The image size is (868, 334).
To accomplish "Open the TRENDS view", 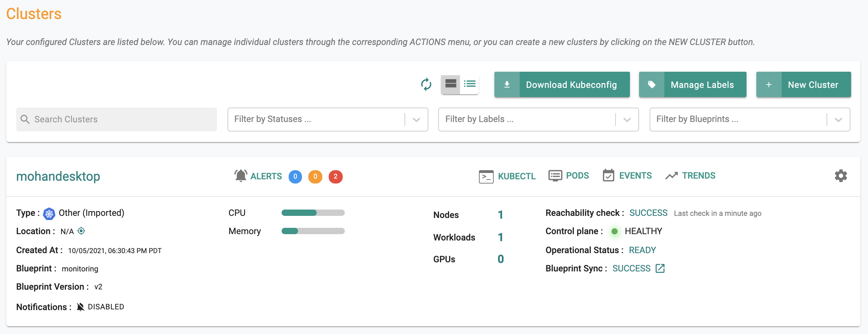I will point(690,175).
